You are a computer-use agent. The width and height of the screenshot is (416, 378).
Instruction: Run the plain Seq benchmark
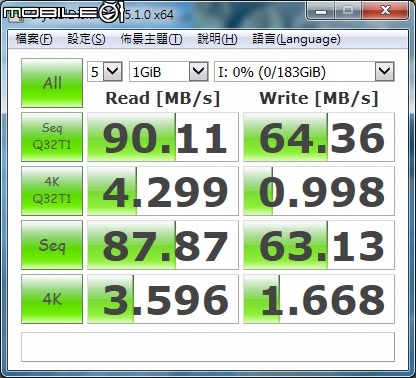pos(52,245)
